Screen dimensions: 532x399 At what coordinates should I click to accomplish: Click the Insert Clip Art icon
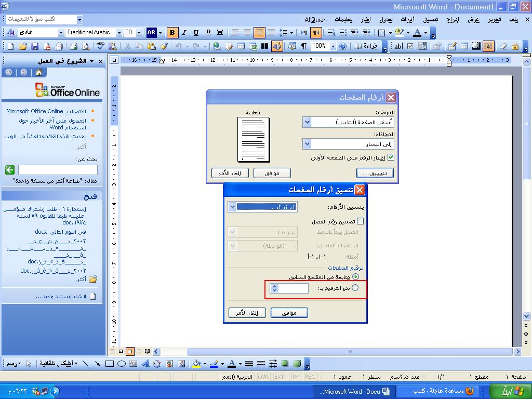tap(169, 364)
